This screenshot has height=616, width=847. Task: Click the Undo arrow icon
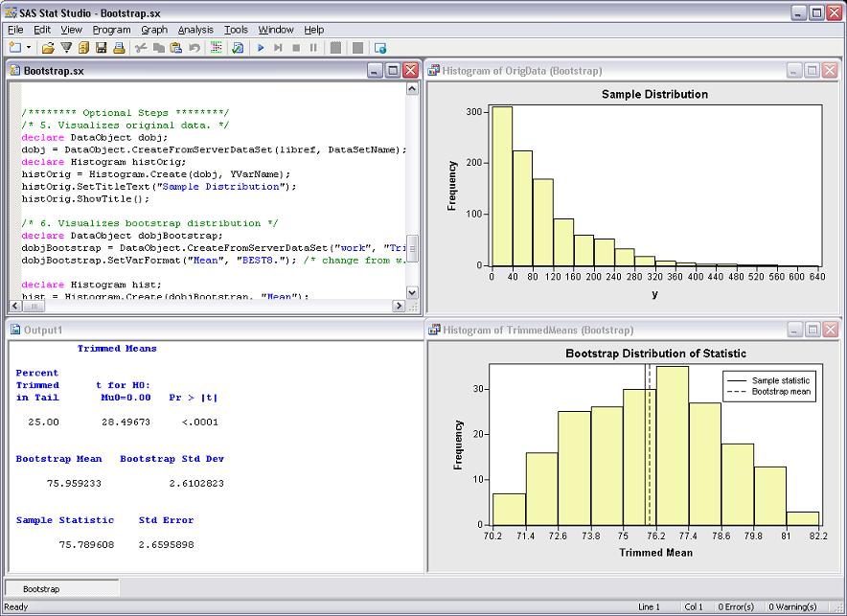pyautogui.click(x=195, y=47)
